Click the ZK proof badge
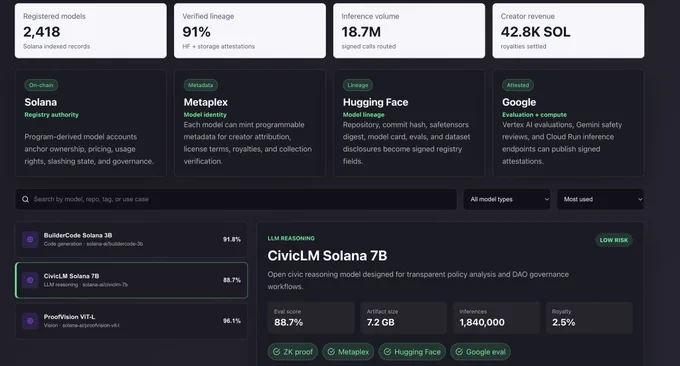The width and height of the screenshot is (680, 366). 293,352
